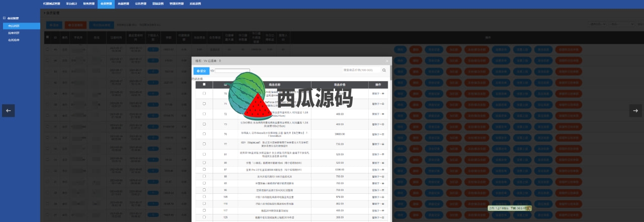Check the product row with ID 73
Screen dimensions: 644x222
tap(204, 124)
